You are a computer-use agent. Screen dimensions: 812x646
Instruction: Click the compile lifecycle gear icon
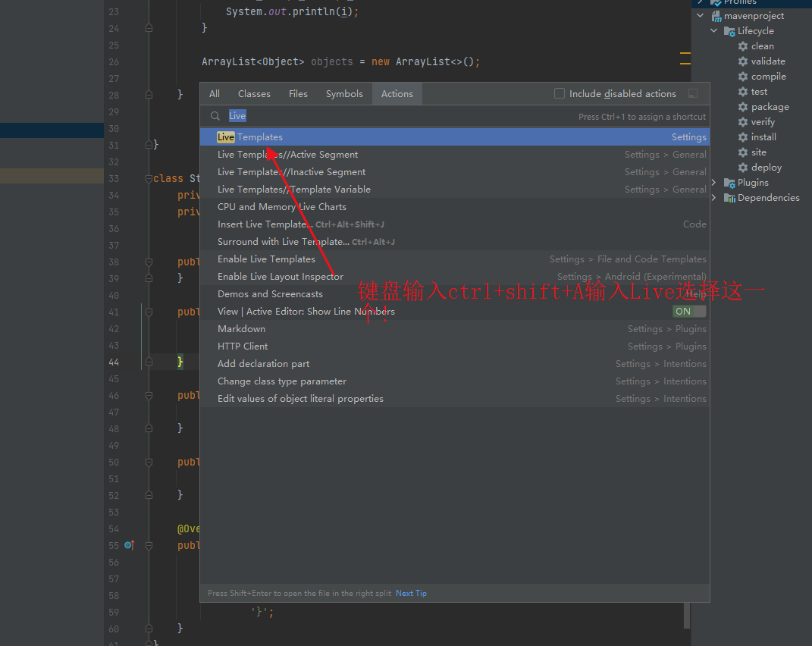[x=742, y=76]
